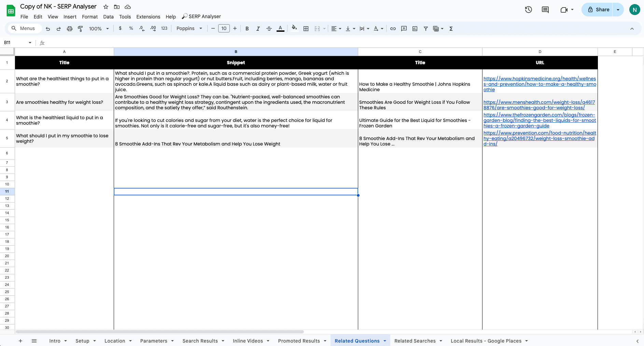Open the font family dropdown
The width and height of the screenshot is (644, 346).
[x=189, y=28]
